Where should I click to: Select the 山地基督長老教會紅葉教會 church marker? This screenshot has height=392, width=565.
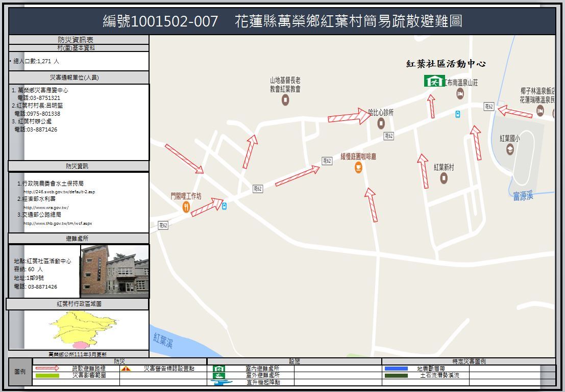[285, 100]
